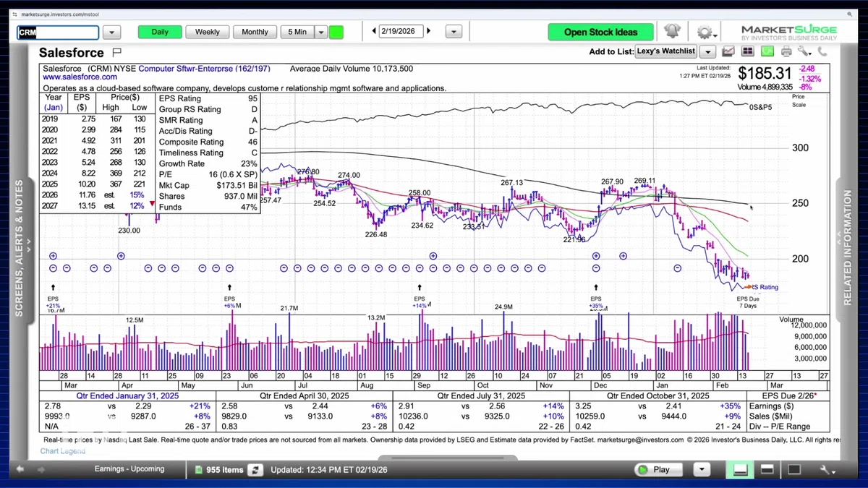
Task: Click the EPS +14% earnings marker
Action: [420, 301]
